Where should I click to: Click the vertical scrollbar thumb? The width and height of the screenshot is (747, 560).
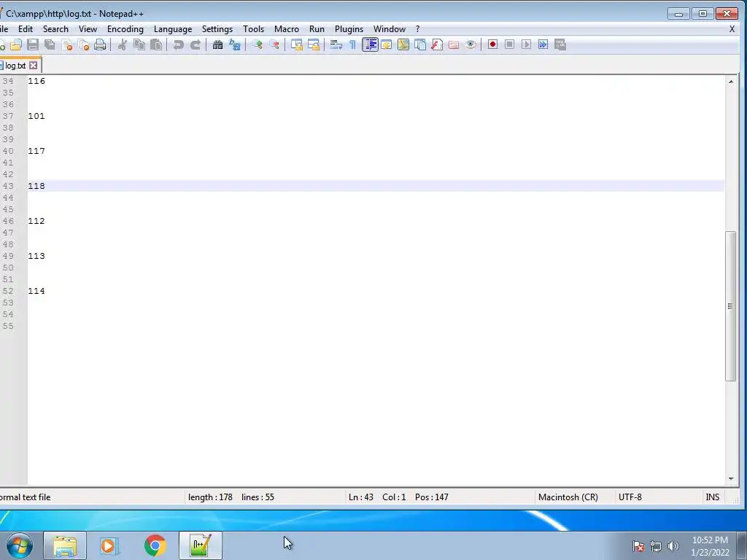pos(730,306)
